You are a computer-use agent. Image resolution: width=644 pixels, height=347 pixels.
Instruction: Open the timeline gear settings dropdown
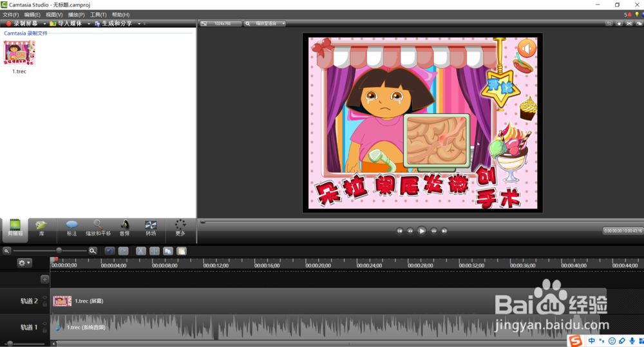(24, 263)
